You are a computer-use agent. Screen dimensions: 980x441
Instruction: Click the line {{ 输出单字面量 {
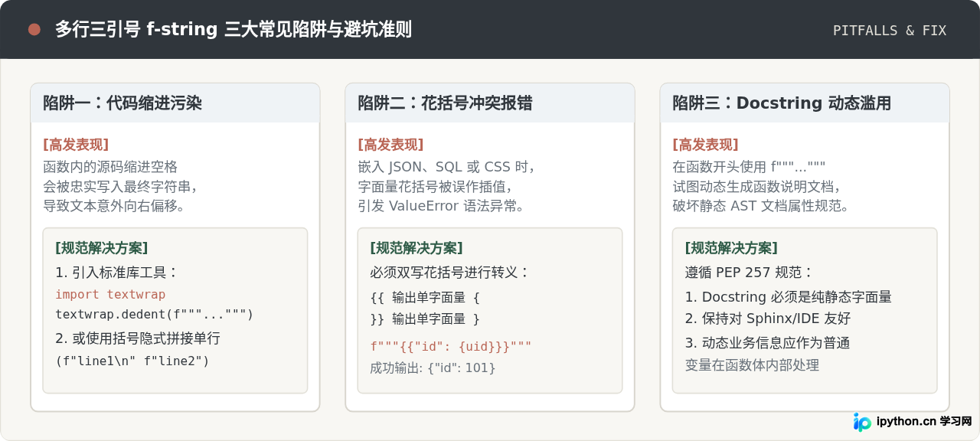coord(425,298)
